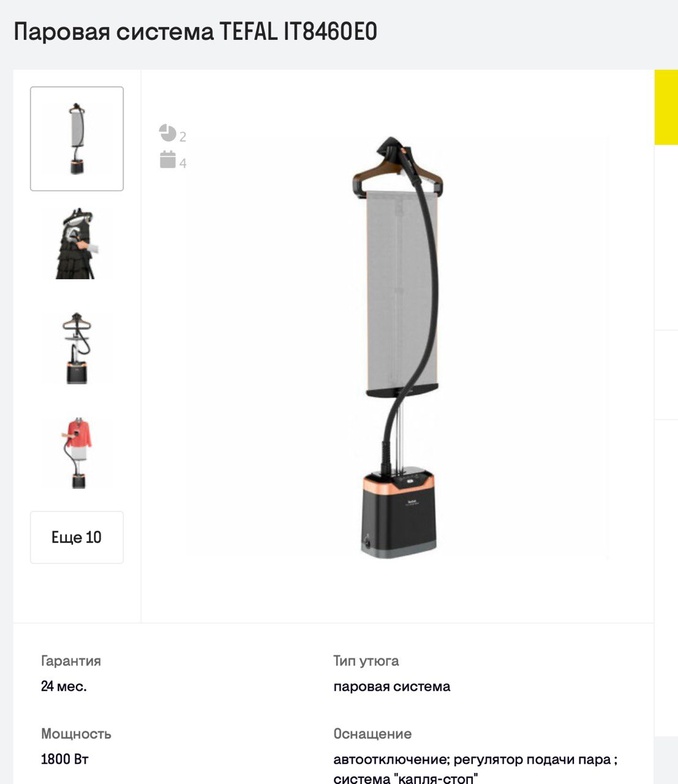Image resolution: width=678 pixels, height=784 pixels.
Task: Click the pie chart installment icon
Action: click(x=167, y=133)
